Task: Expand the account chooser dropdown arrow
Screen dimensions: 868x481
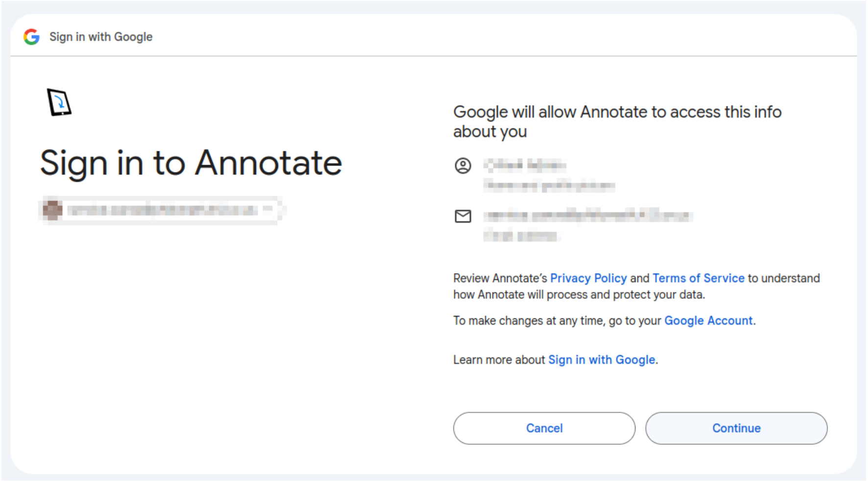Action: [268, 210]
